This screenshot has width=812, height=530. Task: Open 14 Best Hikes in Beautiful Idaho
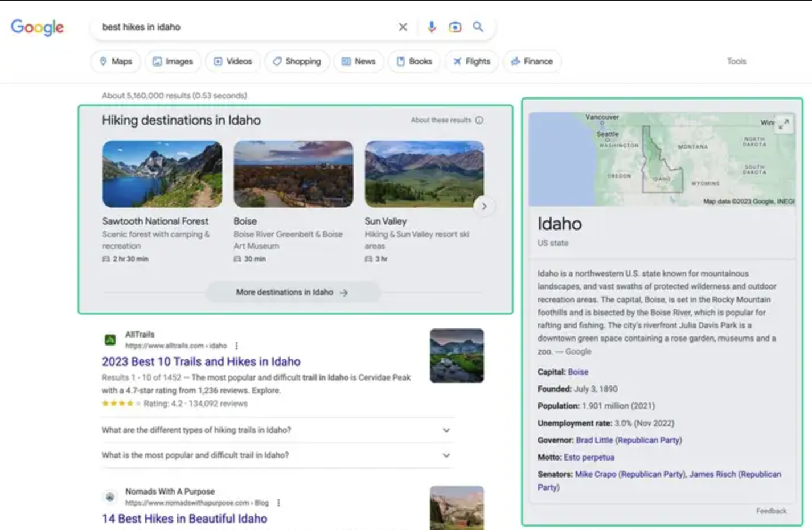click(184, 519)
